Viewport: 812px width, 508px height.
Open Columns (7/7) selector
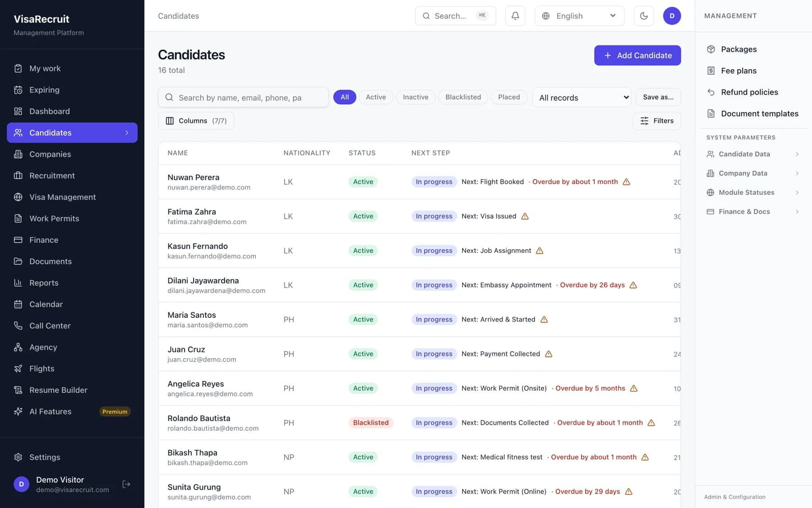tap(196, 121)
